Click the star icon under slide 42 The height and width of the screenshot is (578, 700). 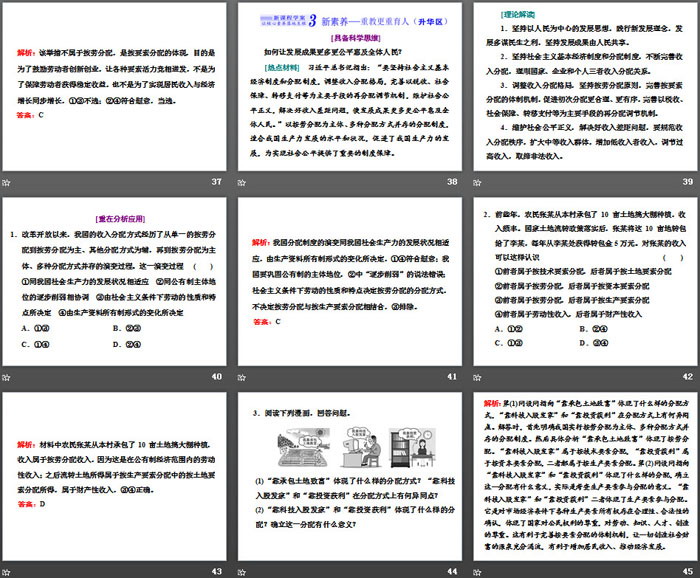click(477, 378)
